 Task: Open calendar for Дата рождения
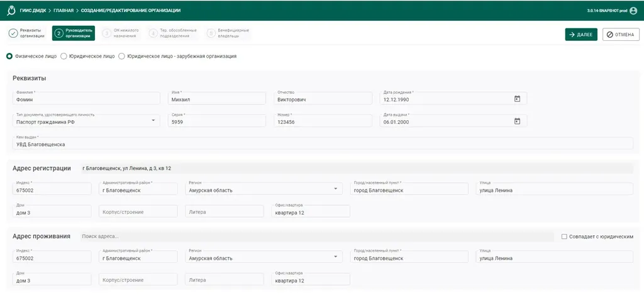pos(517,99)
